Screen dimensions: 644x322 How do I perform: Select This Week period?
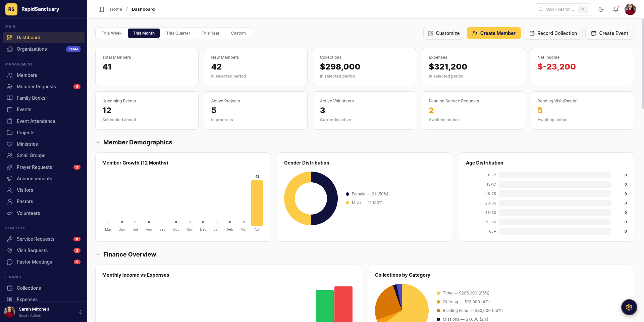111,33
